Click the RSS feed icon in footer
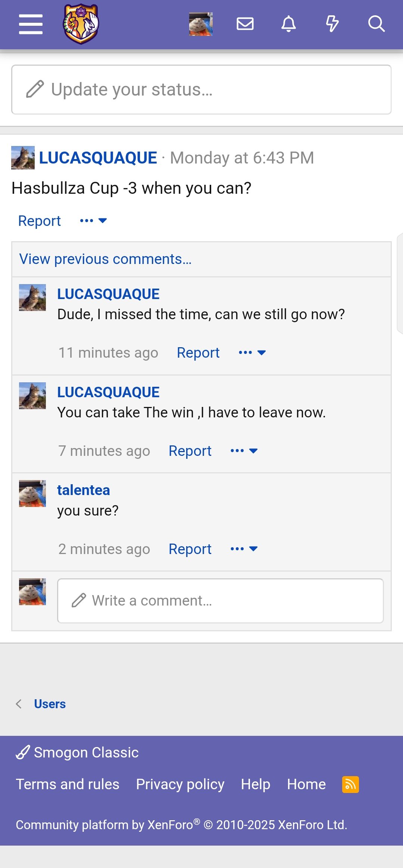Image resolution: width=403 pixels, height=868 pixels. 350,784
